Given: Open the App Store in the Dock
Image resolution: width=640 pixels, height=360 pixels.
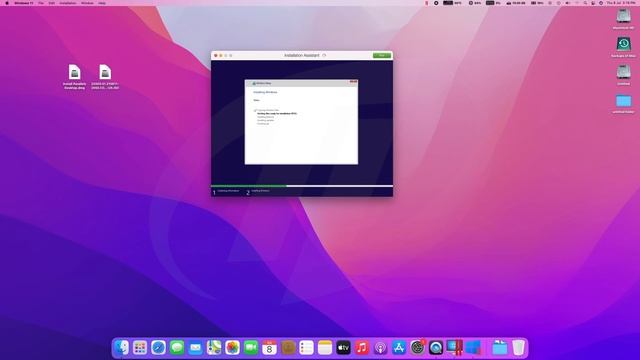Looking at the screenshot, I should (399, 348).
